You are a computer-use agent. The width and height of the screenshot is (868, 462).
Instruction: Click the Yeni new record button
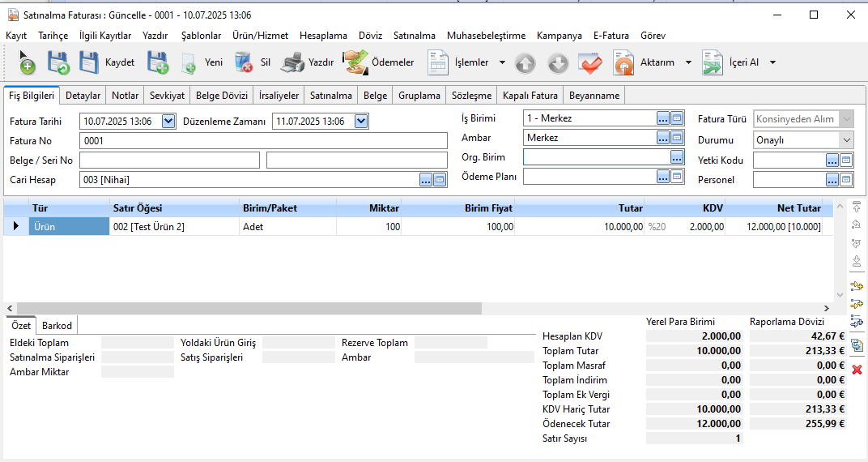[202, 62]
